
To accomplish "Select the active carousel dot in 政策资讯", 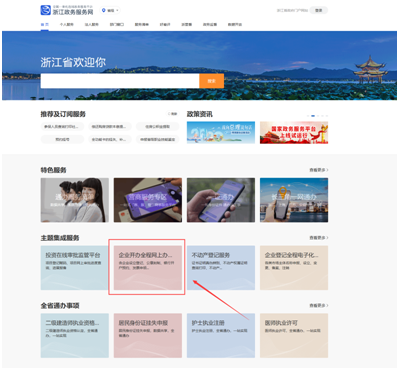I will click(x=313, y=116).
